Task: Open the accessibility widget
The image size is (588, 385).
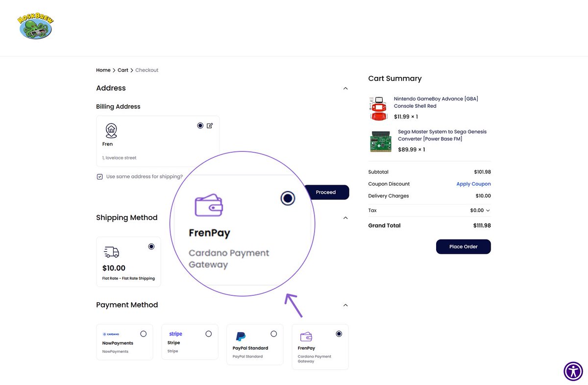Action: 573,371
